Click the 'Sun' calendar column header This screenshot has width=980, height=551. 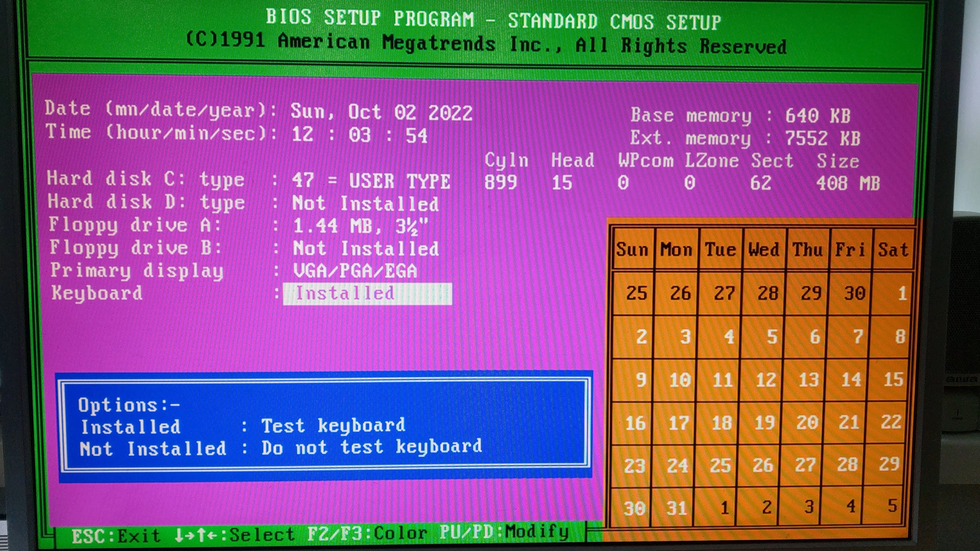632,250
